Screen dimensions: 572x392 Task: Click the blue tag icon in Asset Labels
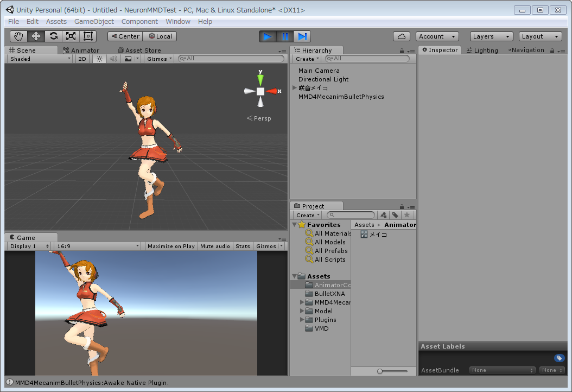click(560, 358)
